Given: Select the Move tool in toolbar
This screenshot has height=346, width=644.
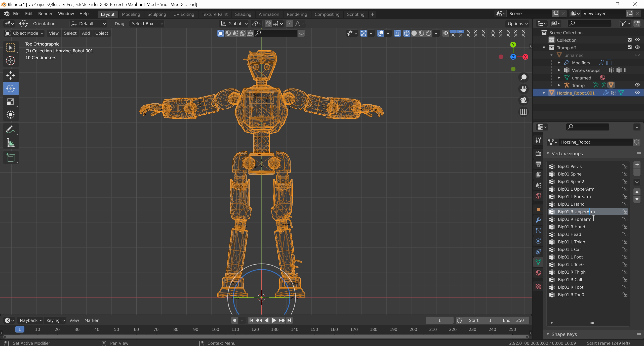Looking at the screenshot, I should tap(11, 75).
